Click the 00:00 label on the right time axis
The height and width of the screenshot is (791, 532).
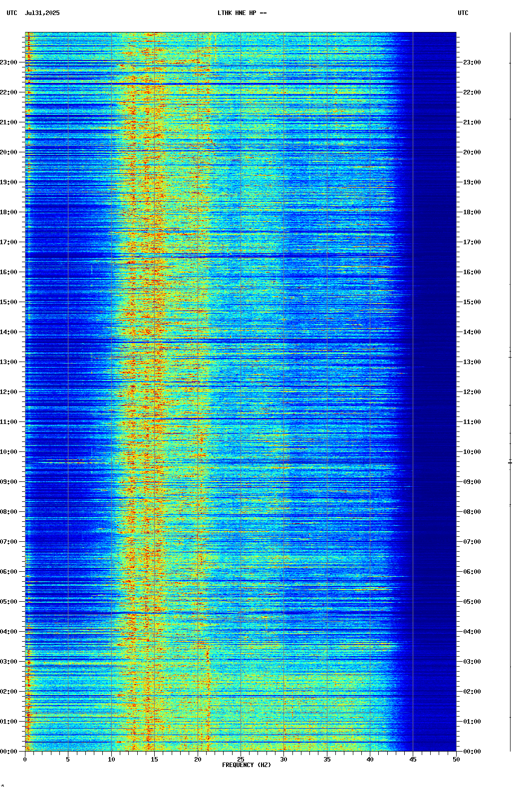tap(472, 752)
